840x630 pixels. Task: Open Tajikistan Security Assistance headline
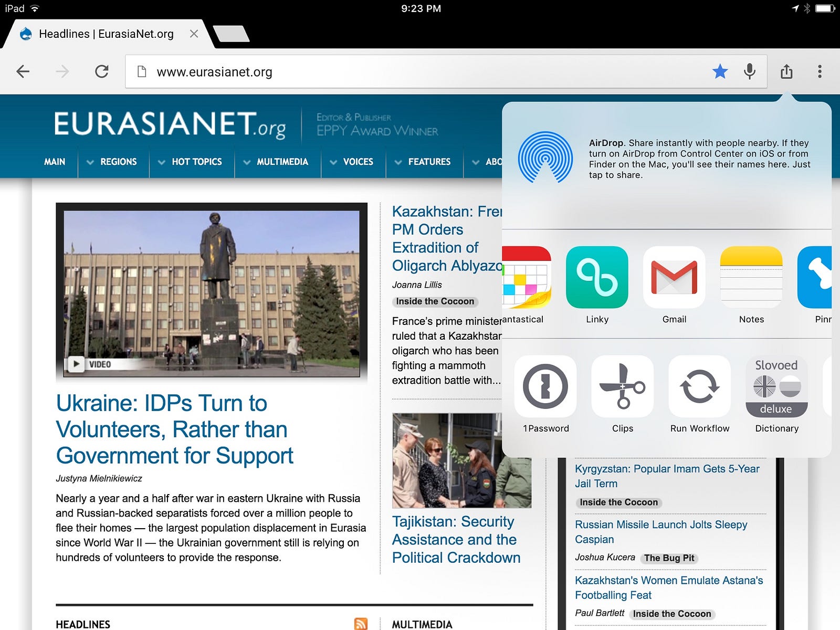[x=456, y=540]
